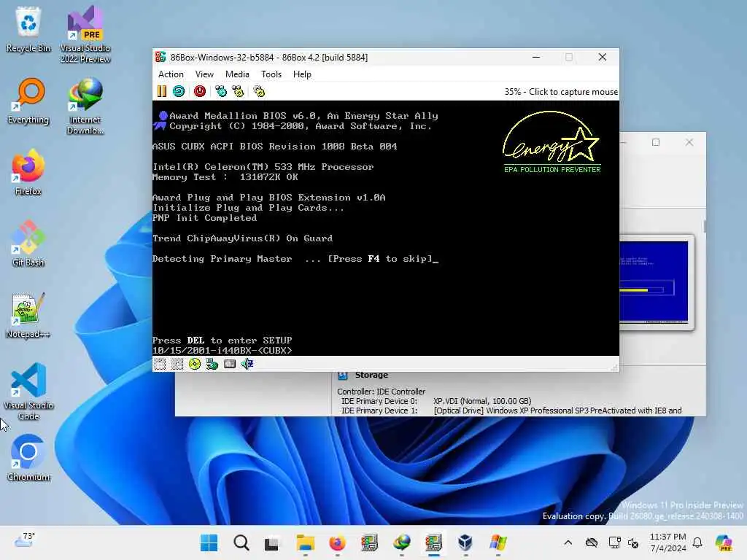Click the network status bar icon

[212, 365]
